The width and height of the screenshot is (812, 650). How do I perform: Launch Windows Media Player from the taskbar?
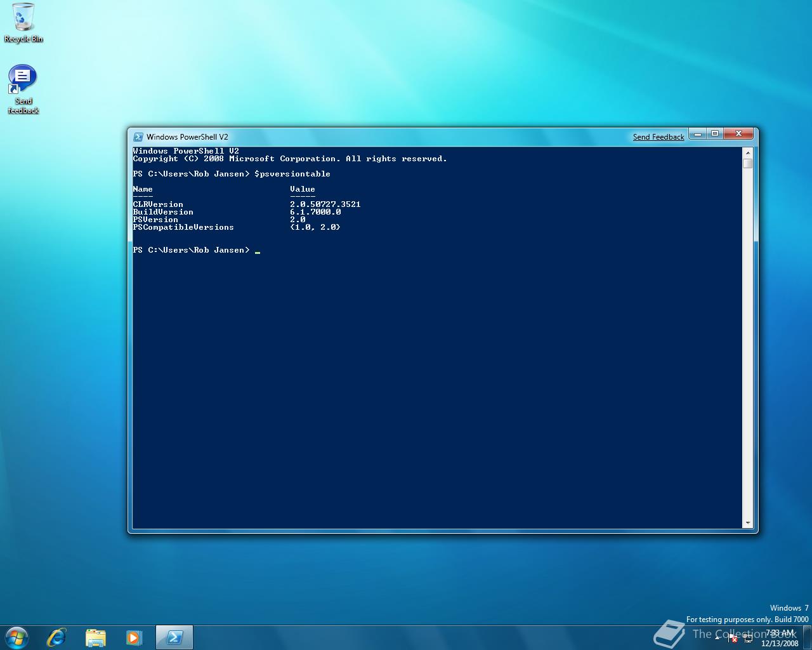[134, 637]
